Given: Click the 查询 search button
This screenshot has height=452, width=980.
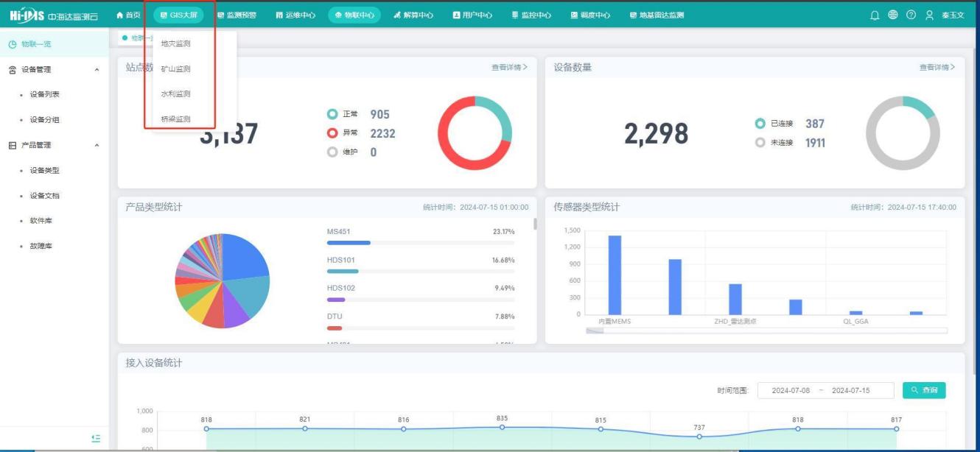Looking at the screenshot, I should [x=923, y=390].
